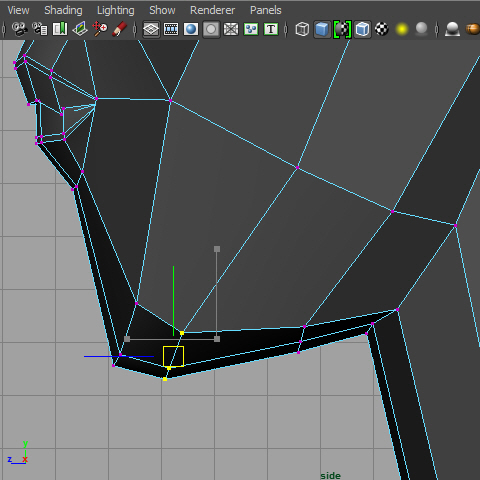Click the yellow manipulator center square
The height and width of the screenshot is (480, 480).
click(x=173, y=356)
